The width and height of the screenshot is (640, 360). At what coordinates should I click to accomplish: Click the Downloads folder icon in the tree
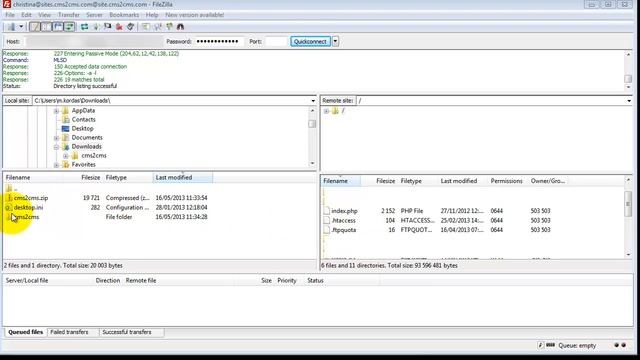point(65,147)
